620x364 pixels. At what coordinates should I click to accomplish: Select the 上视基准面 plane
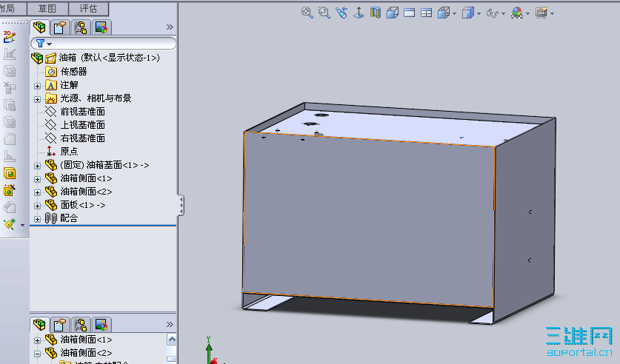point(83,125)
